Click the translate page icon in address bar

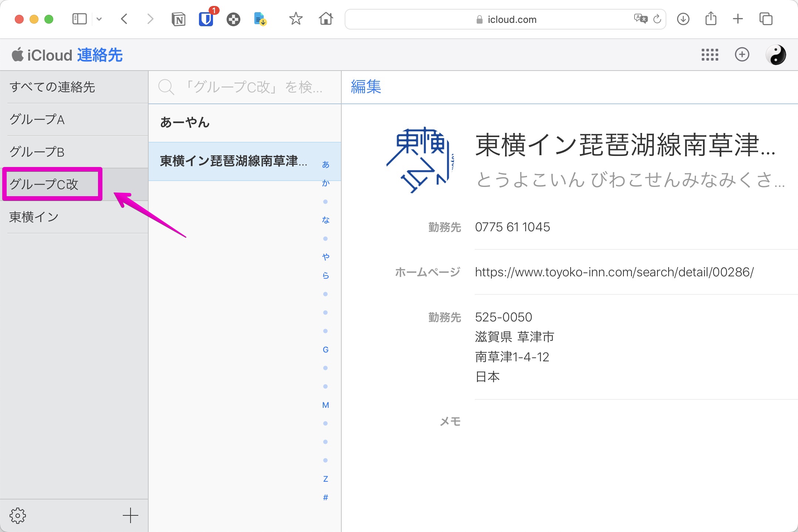coord(640,18)
